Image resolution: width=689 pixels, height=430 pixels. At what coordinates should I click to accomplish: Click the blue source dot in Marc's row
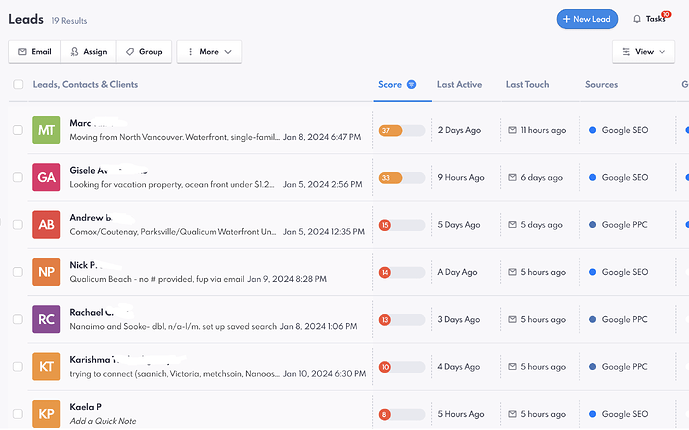[x=592, y=130]
